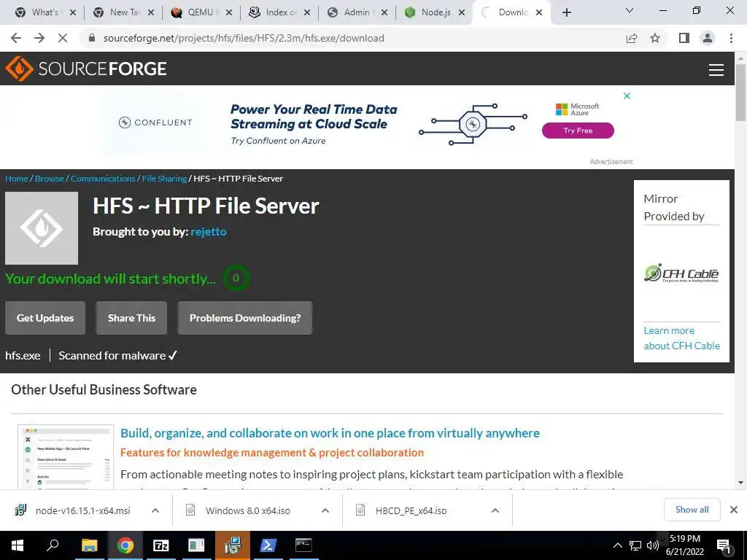Click the browser Back arrow
Image resolution: width=747 pixels, height=560 pixels.
[16, 38]
